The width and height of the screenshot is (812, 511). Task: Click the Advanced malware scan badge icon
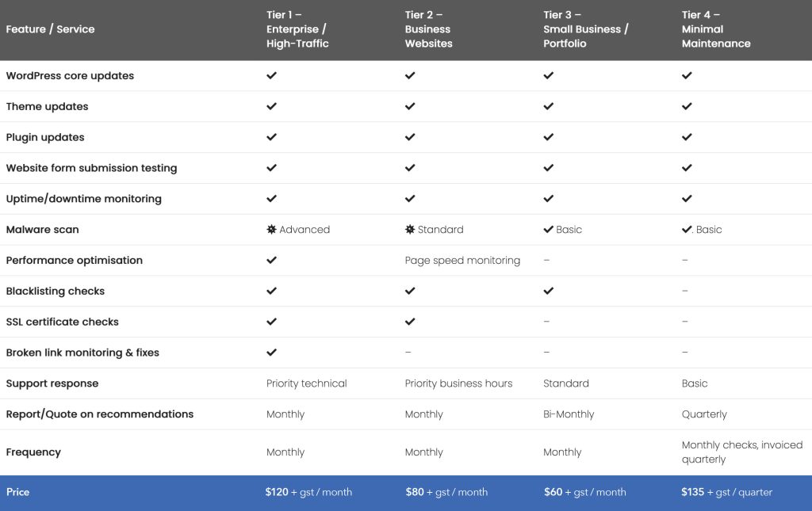point(271,230)
